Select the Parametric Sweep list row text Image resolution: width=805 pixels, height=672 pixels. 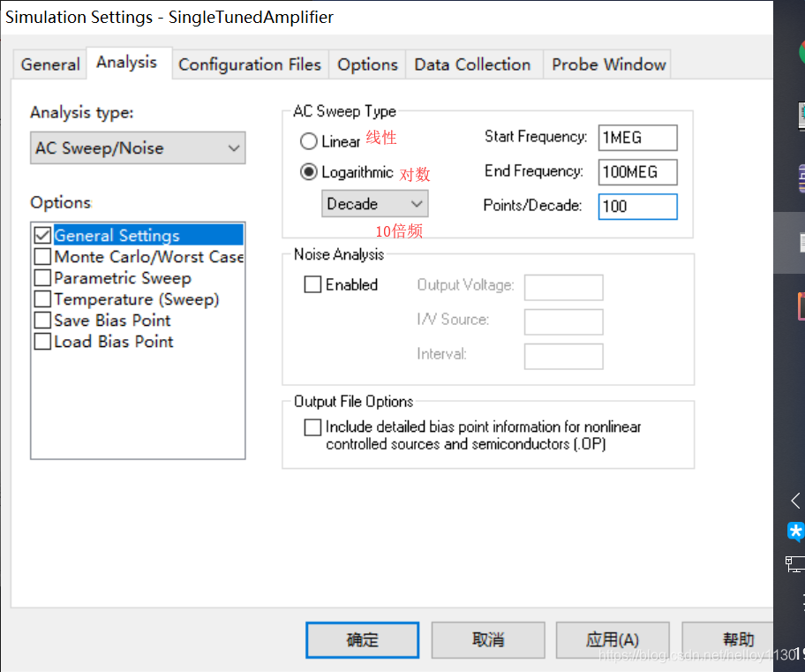(x=123, y=278)
